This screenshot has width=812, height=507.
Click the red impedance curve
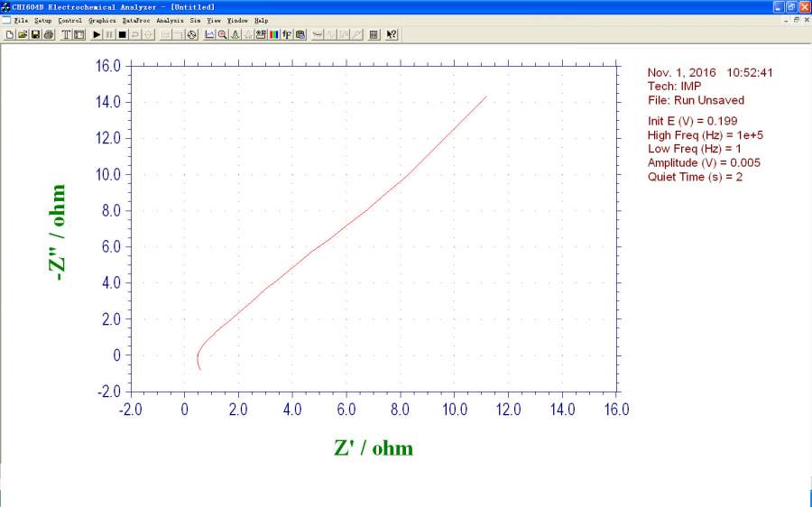[346, 226]
